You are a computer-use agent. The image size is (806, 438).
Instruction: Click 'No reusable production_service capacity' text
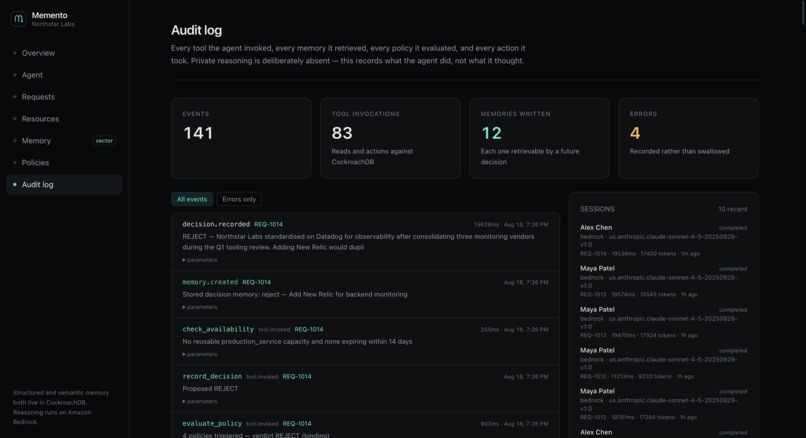297,342
